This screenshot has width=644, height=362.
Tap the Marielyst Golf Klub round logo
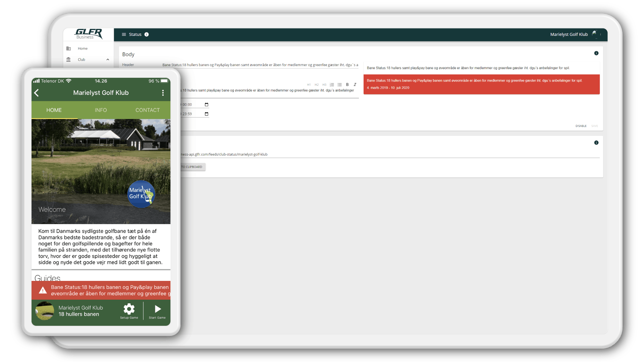pos(141,194)
